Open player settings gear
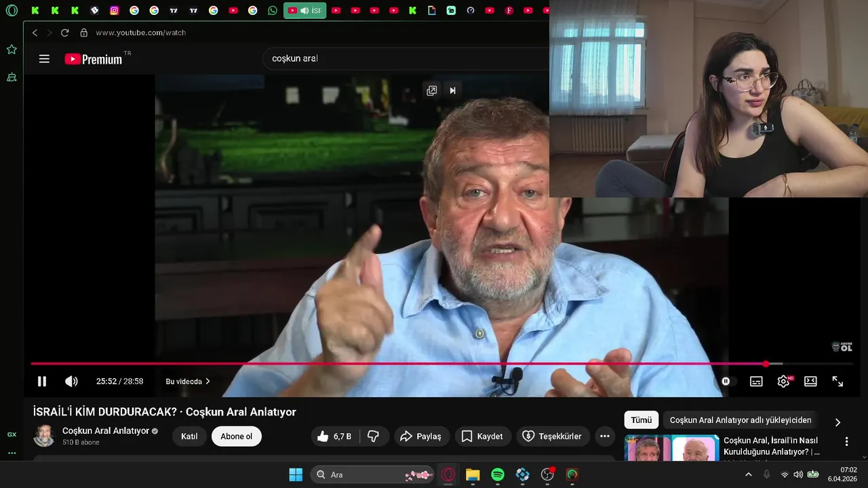868x488 pixels. tap(784, 382)
